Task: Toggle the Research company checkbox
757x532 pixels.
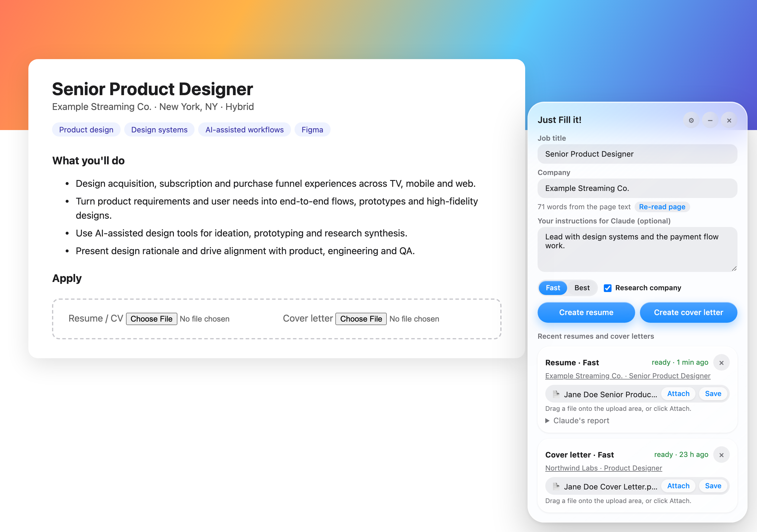Action: [x=607, y=288]
